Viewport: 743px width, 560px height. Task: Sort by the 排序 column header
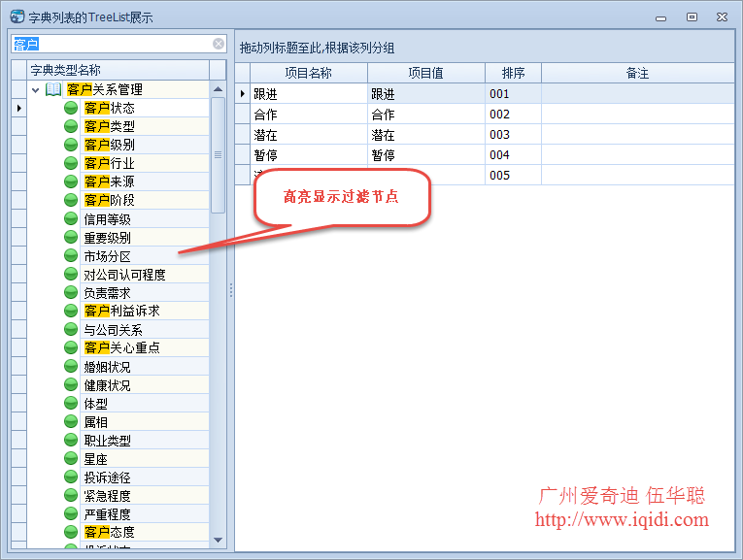coord(513,73)
